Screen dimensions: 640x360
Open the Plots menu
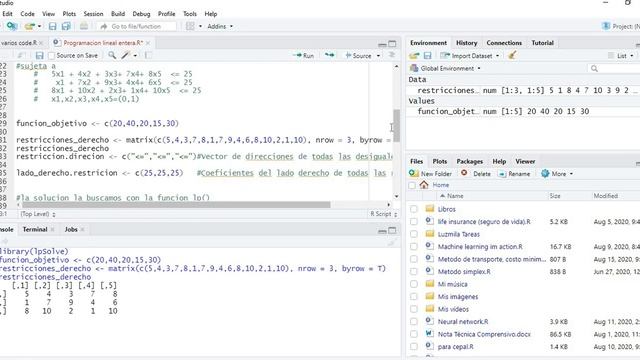click(69, 13)
